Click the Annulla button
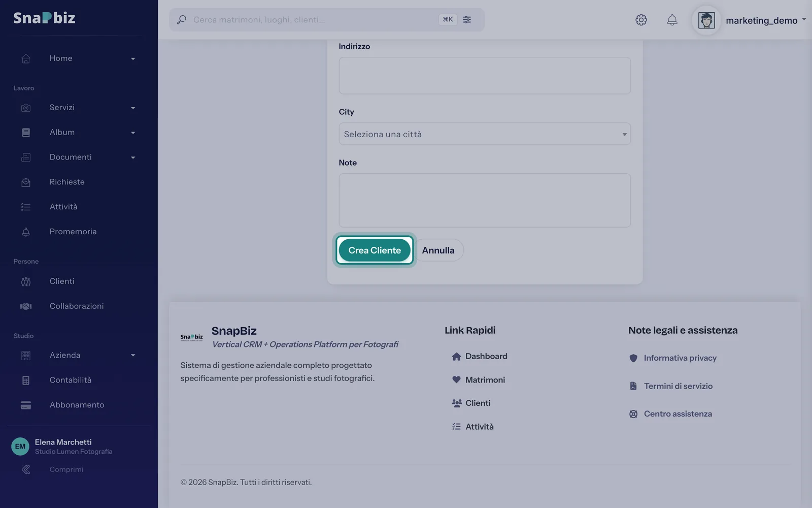Viewport: 812px width, 508px height. coord(438,250)
